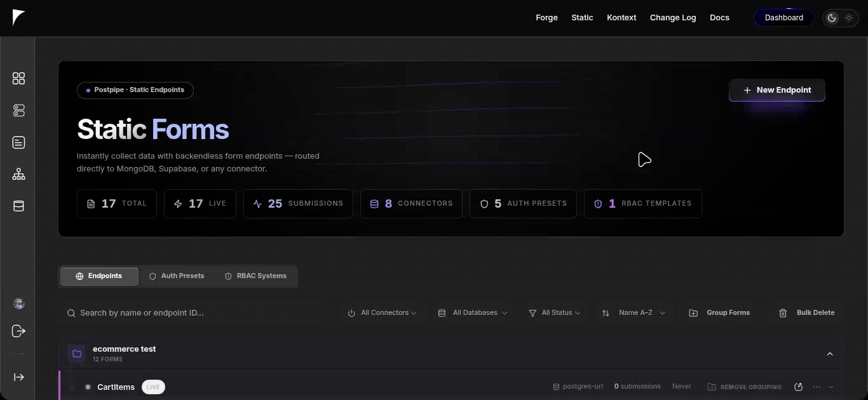Click the 8 Connectors stat card
868x400 pixels.
coord(411,204)
